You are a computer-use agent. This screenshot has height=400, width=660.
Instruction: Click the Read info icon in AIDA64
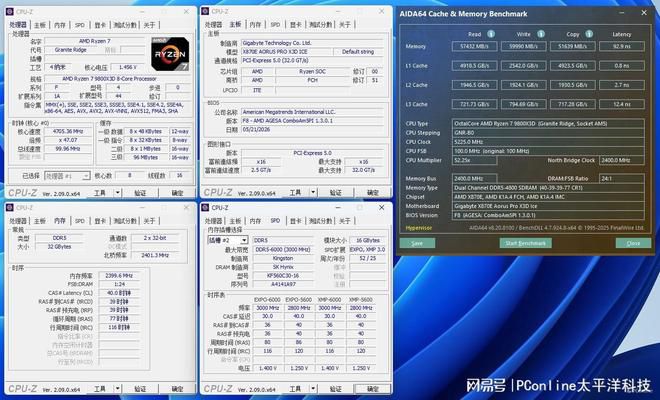click(x=491, y=34)
